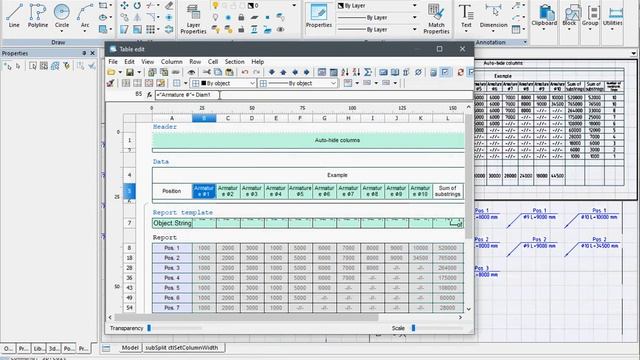Screen dimensions: 640x360
Task: Click the layer lock padlock icon
Action: click(x=241, y=17)
